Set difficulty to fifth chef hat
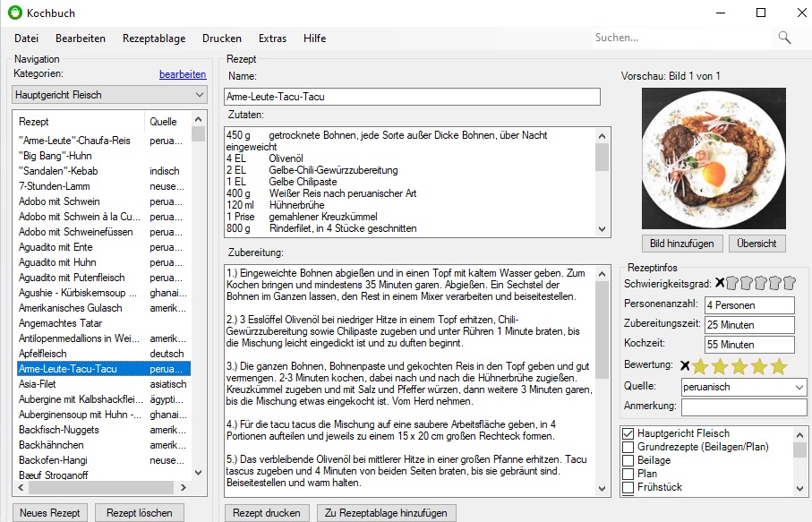The width and height of the screenshot is (812, 522). (788, 284)
